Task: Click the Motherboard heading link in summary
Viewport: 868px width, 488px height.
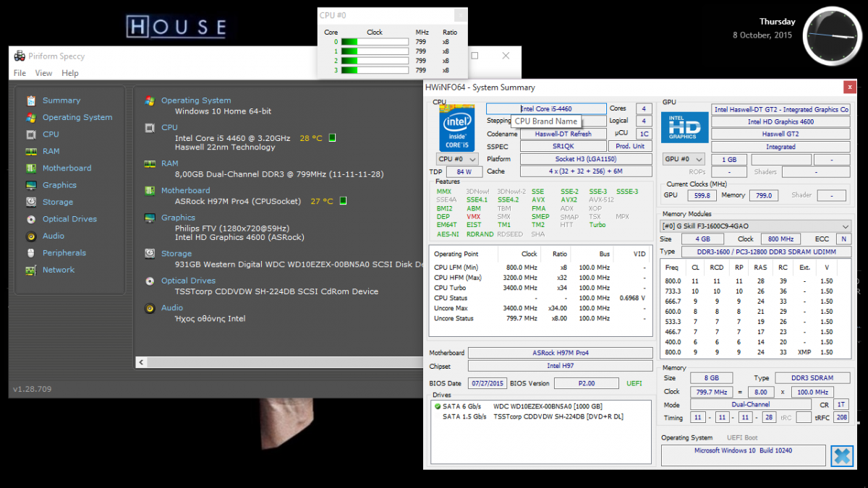Action: [186, 191]
